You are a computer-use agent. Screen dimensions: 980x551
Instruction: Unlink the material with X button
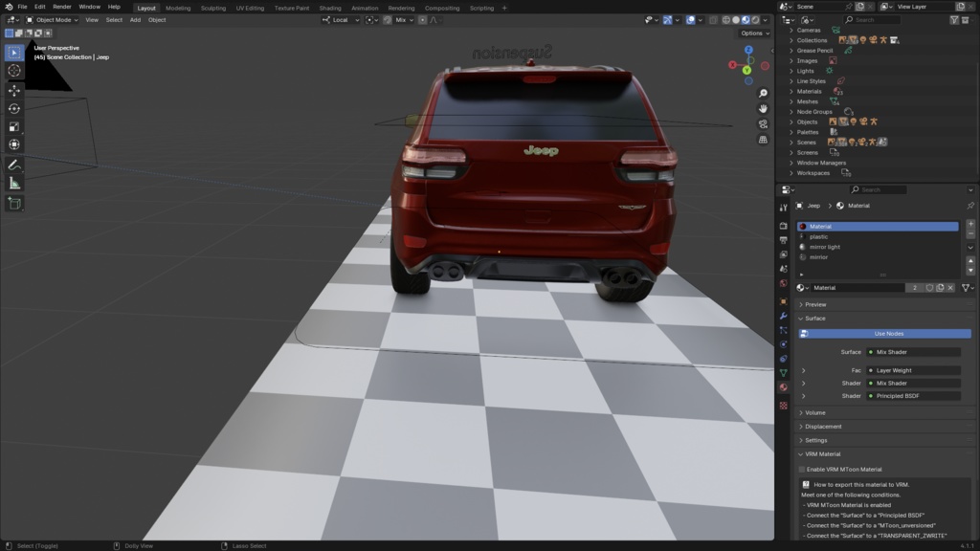tap(950, 288)
